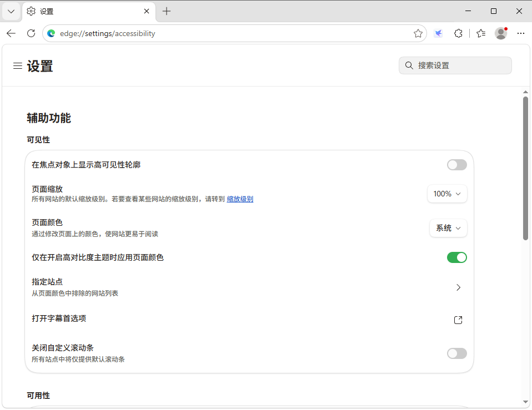Screen dimensions: 532x410
Task: Click the 页面缩放 label
Action: (x=47, y=189)
